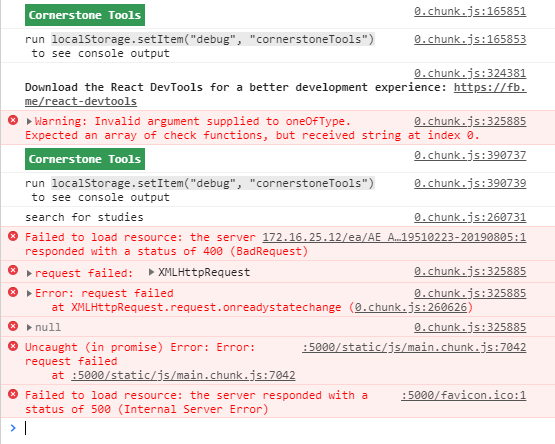Open source link 0.chunk.js:324381
The image size is (555, 444).
[470, 73]
